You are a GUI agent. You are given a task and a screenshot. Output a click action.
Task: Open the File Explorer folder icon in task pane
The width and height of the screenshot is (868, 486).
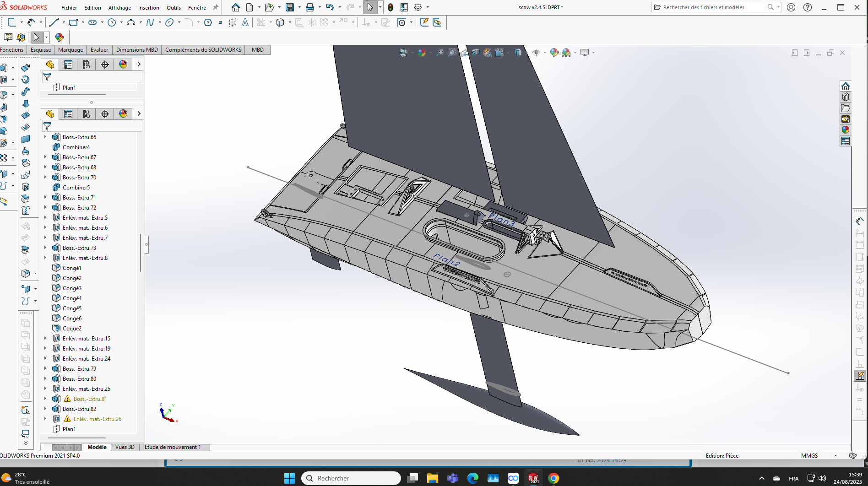[x=846, y=108]
